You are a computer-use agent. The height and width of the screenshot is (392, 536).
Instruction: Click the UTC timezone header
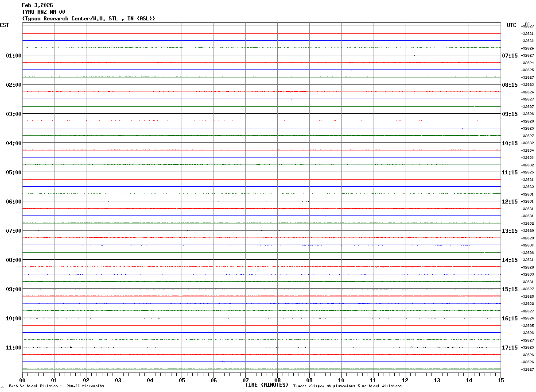(x=512, y=25)
